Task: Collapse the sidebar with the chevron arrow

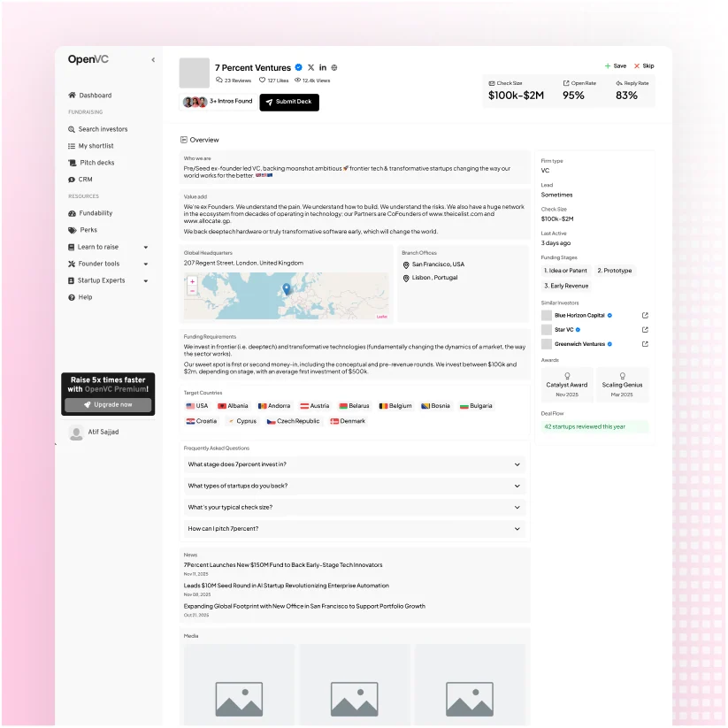Action: point(153,60)
